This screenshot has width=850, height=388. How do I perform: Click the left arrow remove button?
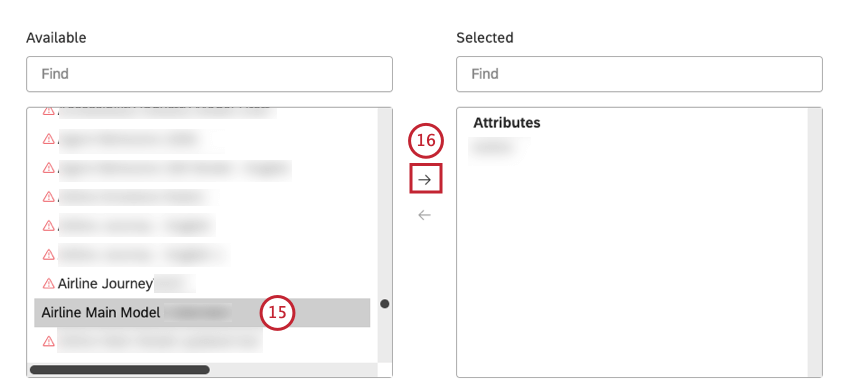[424, 215]
